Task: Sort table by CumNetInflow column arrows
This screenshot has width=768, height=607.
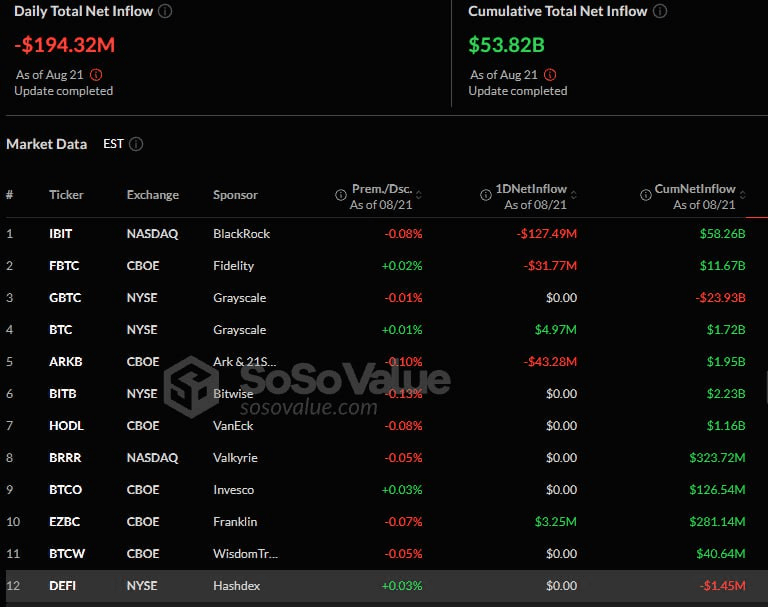Action: pos(743,195)
